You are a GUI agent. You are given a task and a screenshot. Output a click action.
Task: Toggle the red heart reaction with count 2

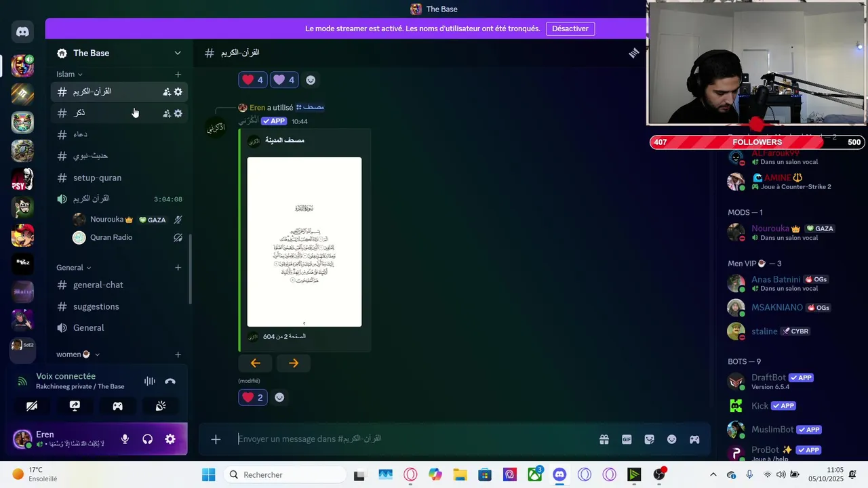pyautogui.click(x=252, y=397)
